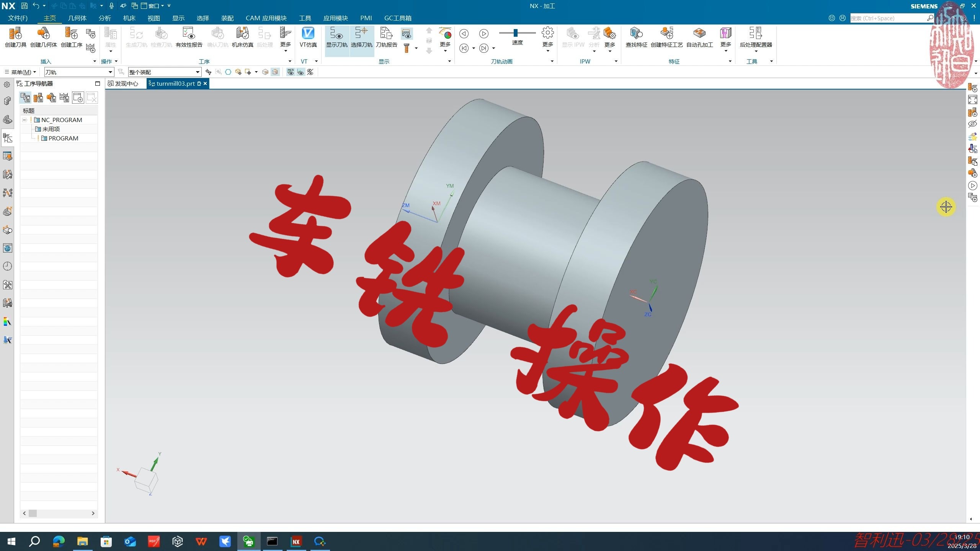The image size is (980, 551).
Task: Open the 整个装配 assembly scope dropdown
Action: click(198, 72)
